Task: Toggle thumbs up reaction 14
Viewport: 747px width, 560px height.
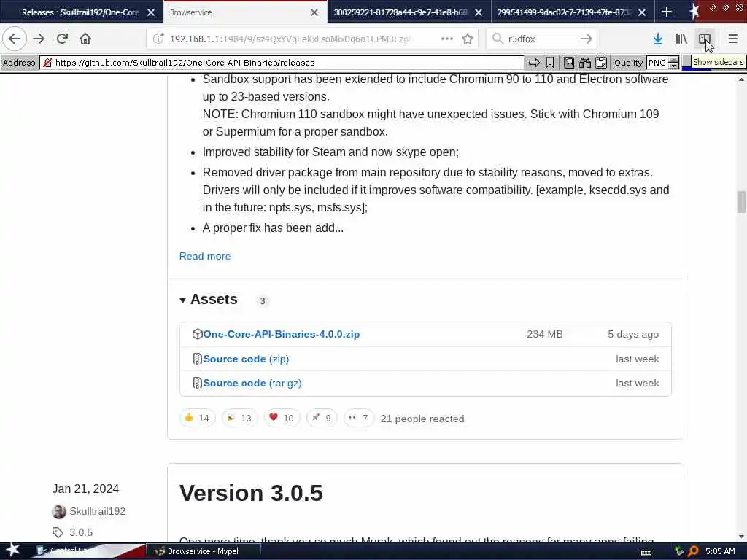Action: click(x=197, y=418)
